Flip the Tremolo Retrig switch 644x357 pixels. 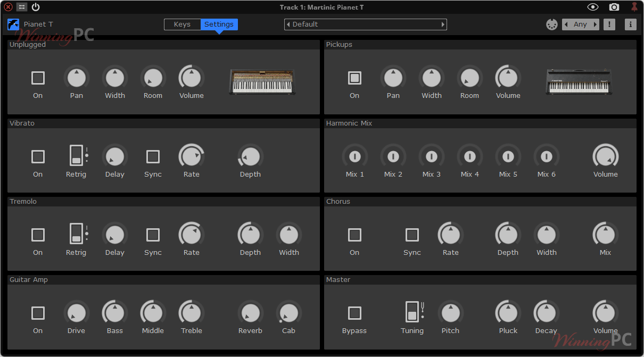76,234
